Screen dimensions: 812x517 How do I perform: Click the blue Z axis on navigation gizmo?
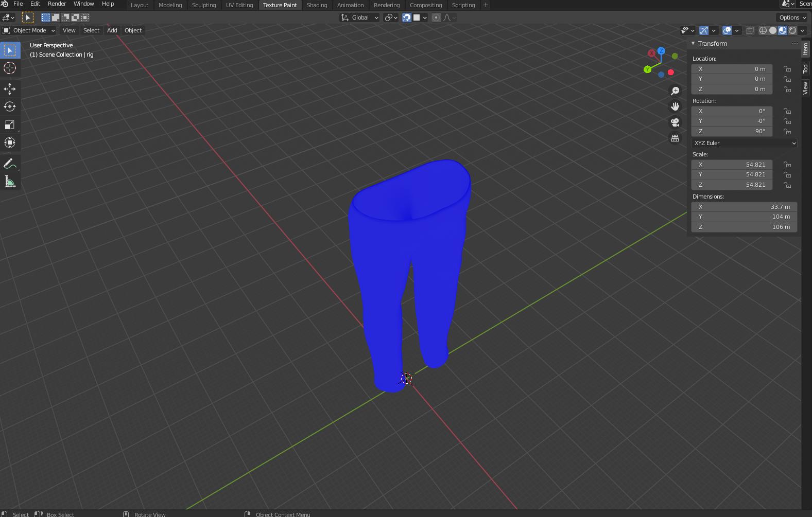661,51
